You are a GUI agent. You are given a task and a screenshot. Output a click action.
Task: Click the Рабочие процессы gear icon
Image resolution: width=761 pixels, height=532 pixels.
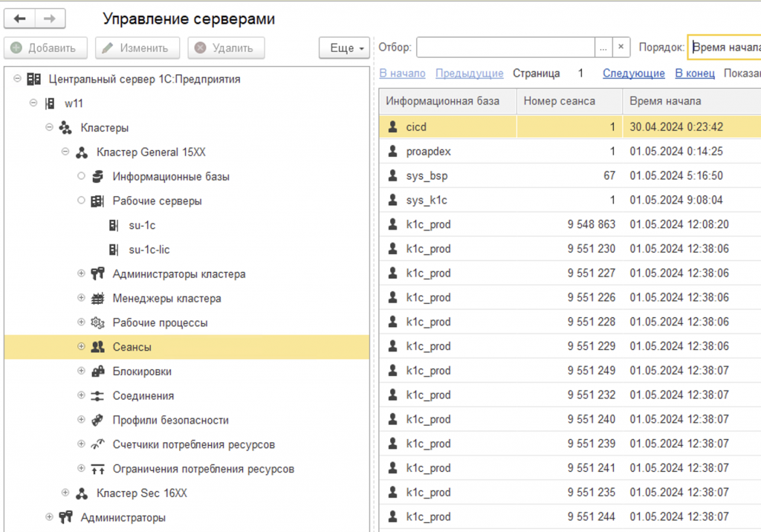click(97, 323)
